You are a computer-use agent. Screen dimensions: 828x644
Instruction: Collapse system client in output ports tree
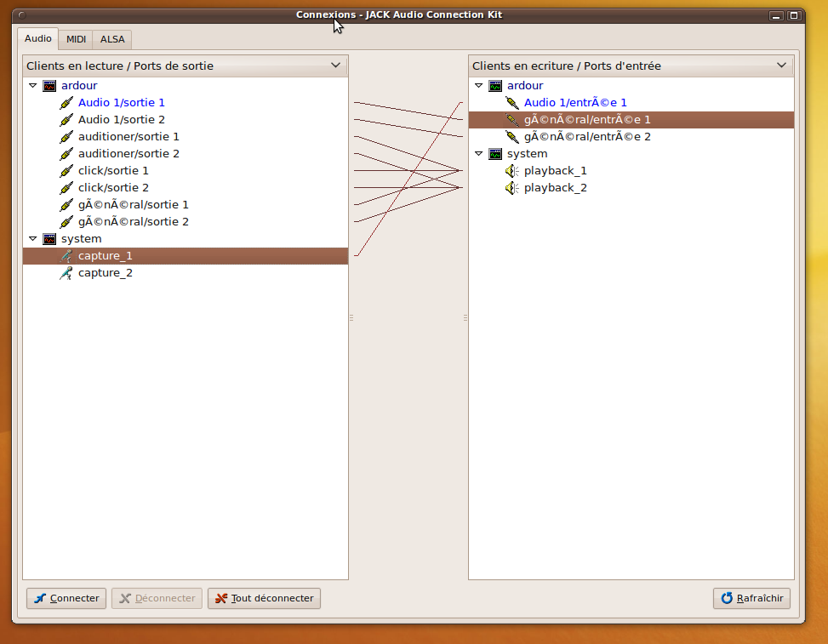tap(32, 238)
